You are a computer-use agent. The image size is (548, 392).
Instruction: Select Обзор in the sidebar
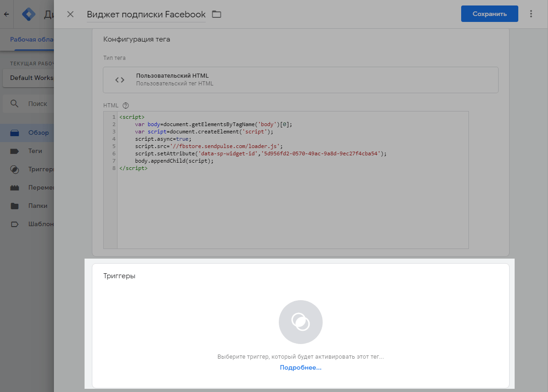point(38,132)
